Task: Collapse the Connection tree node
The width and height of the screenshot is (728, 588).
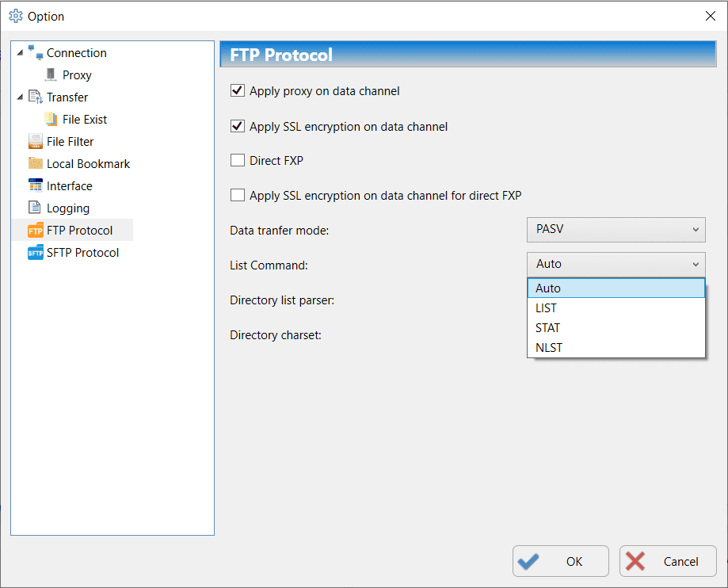Action: click(x=20, y=53)
